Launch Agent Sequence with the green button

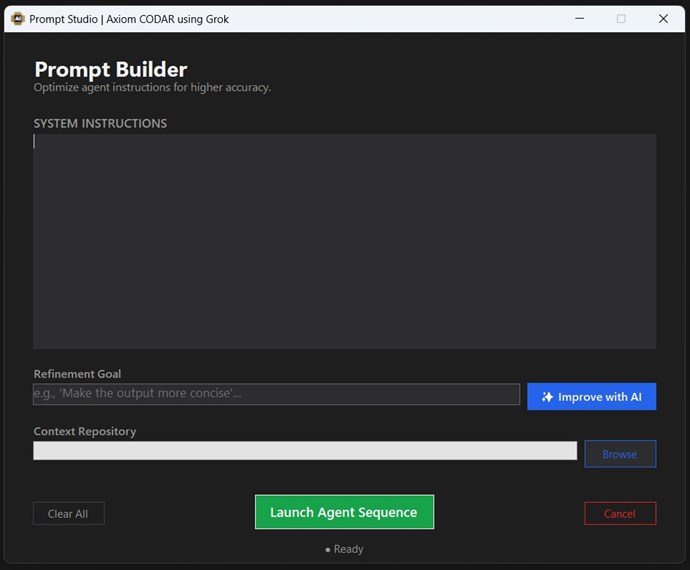pyautogui.click(x=344, y=512)
